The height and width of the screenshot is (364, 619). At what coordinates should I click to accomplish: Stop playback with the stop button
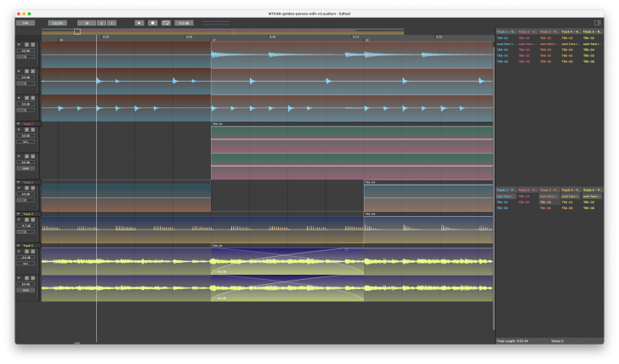pos(152,23)
